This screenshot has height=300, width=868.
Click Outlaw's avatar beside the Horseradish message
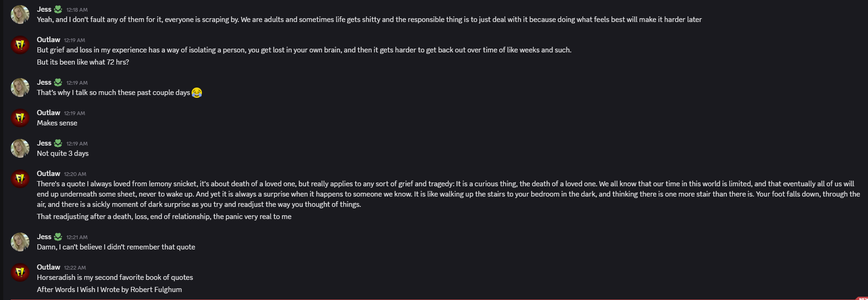pyautogui.click(x=20, y=272)
